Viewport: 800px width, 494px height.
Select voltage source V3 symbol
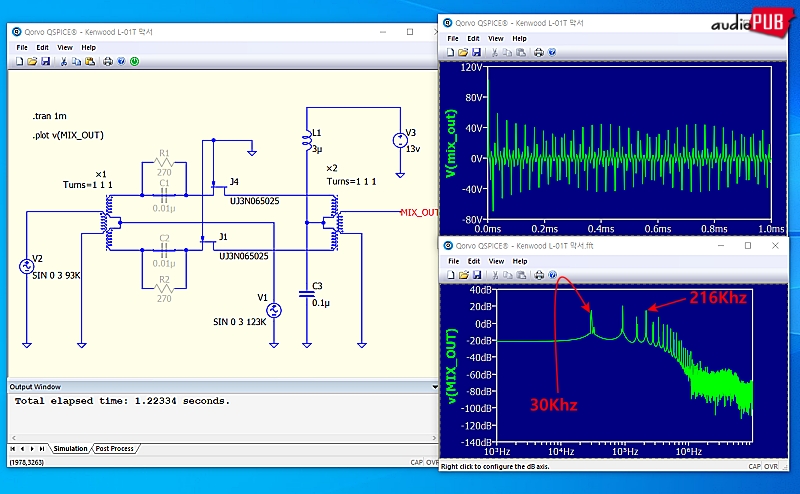[x=400, y=140]
